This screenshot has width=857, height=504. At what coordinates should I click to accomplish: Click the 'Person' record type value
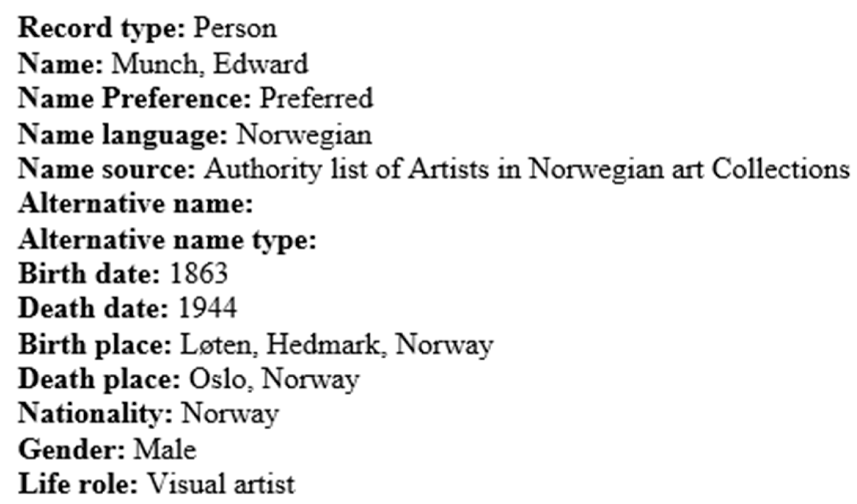point(235,29)
